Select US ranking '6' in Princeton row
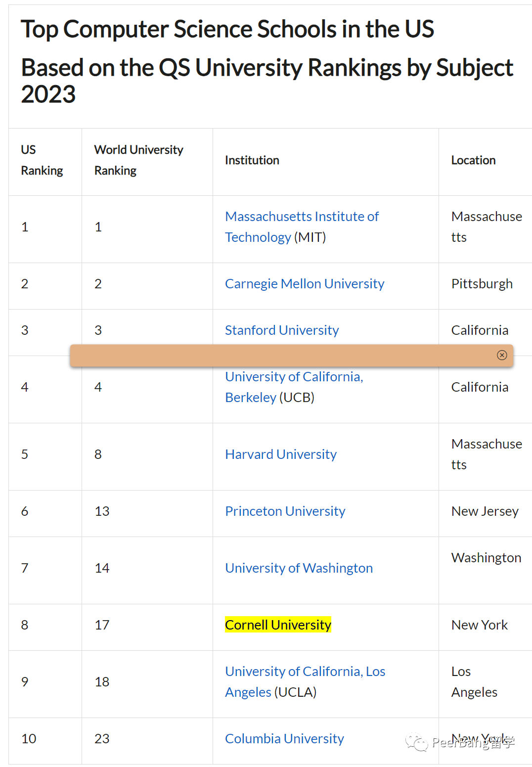Viewport: 532px width, 767px height. [25, 511]
